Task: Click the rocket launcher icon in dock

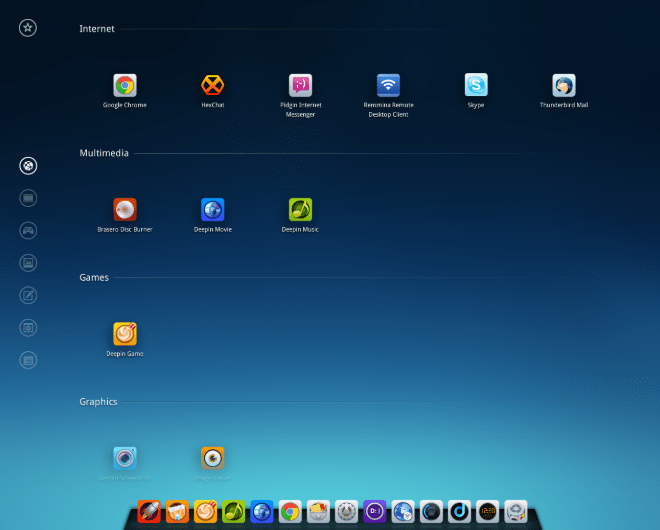Action: (x=149, y=511)
